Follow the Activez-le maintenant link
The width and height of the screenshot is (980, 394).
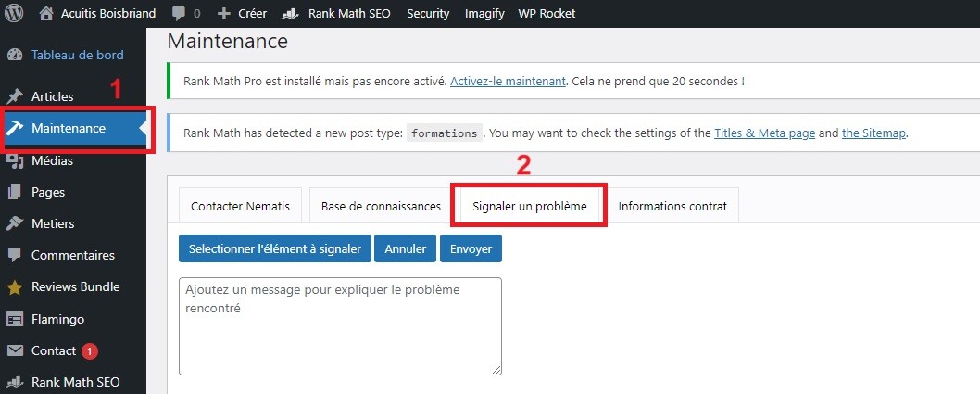coord(508,82)
